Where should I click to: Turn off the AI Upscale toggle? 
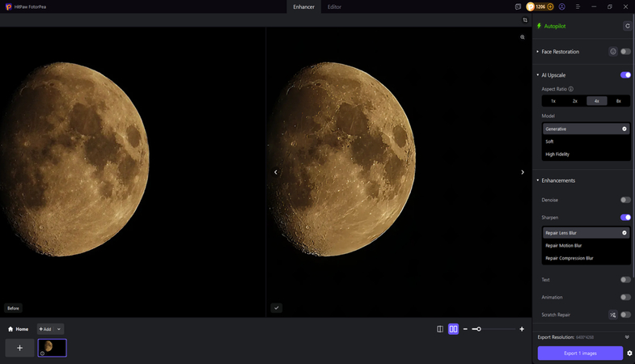click(625, 75)
